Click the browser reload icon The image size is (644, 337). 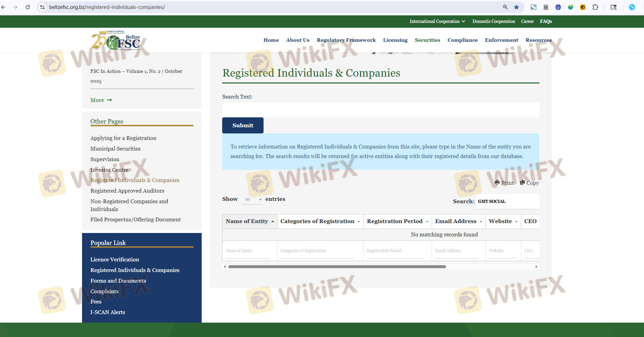[28, 7]
